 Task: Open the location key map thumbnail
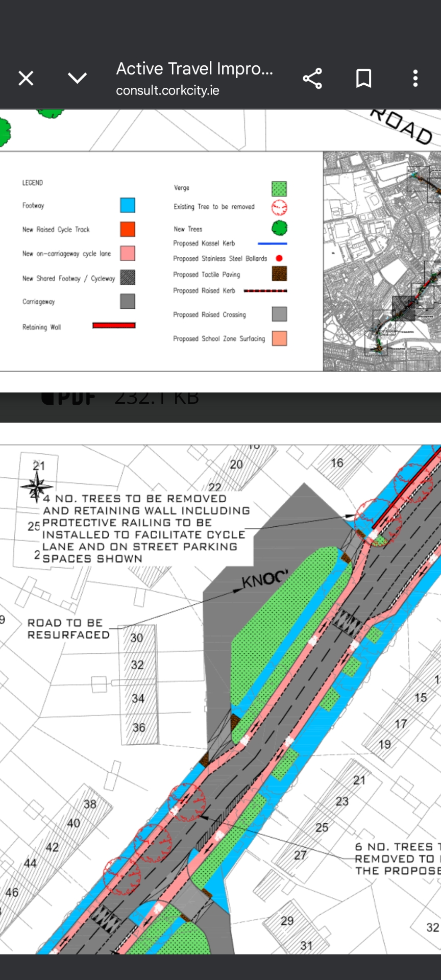(382, 261)
